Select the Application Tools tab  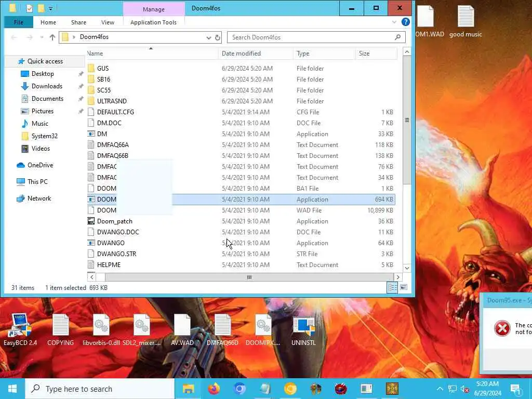click(x=153, y=22)
